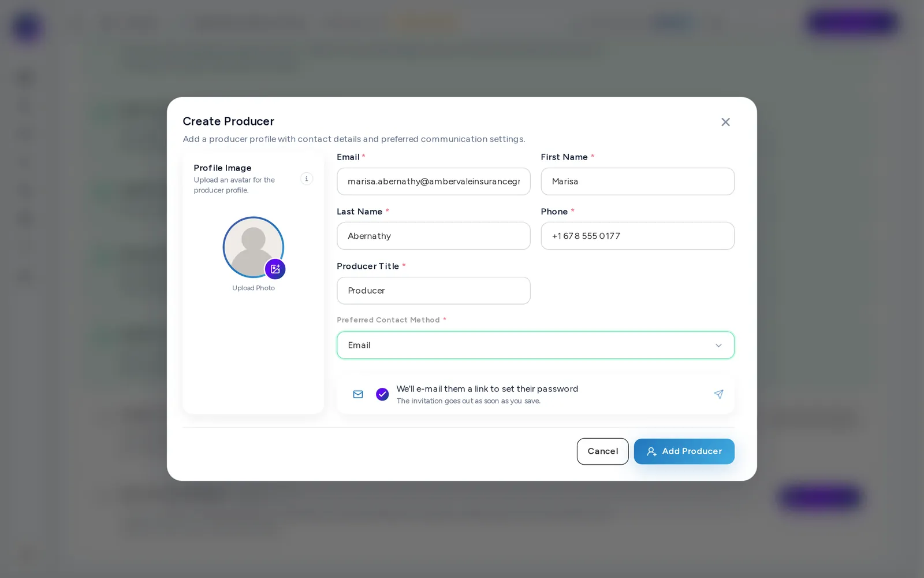
Task: Click the Upload Photo label
Action: point(254,288)
